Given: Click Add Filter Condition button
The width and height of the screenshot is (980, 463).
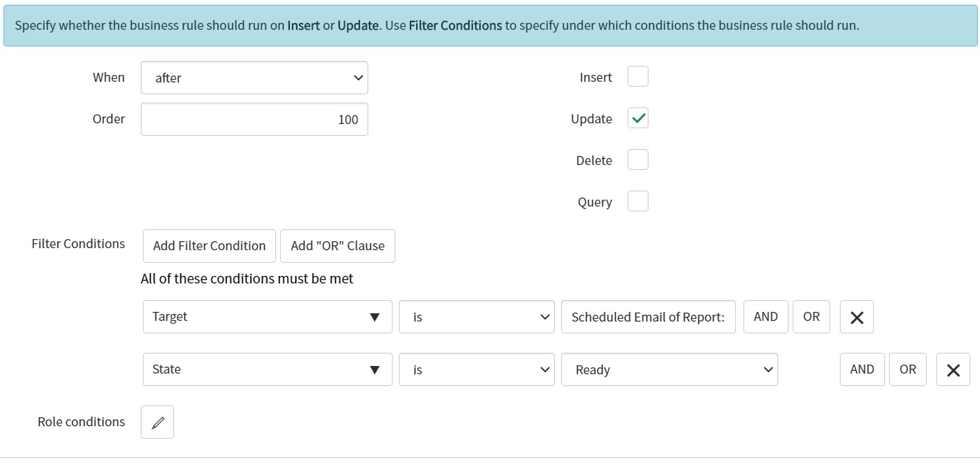Looking at the screenshot, I should [x=209, y=246].
